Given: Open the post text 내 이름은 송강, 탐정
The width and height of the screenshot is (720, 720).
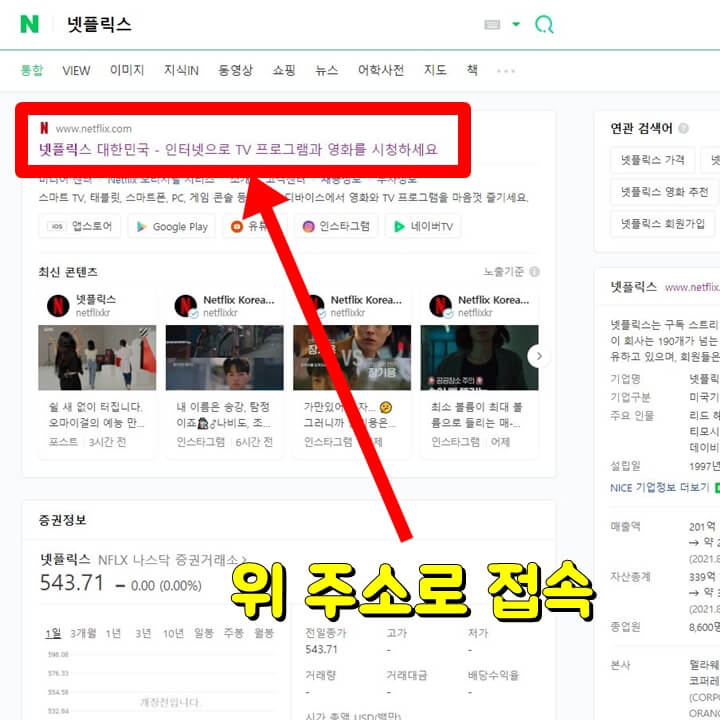Looking at the screenshot, I should coord(224,415).
